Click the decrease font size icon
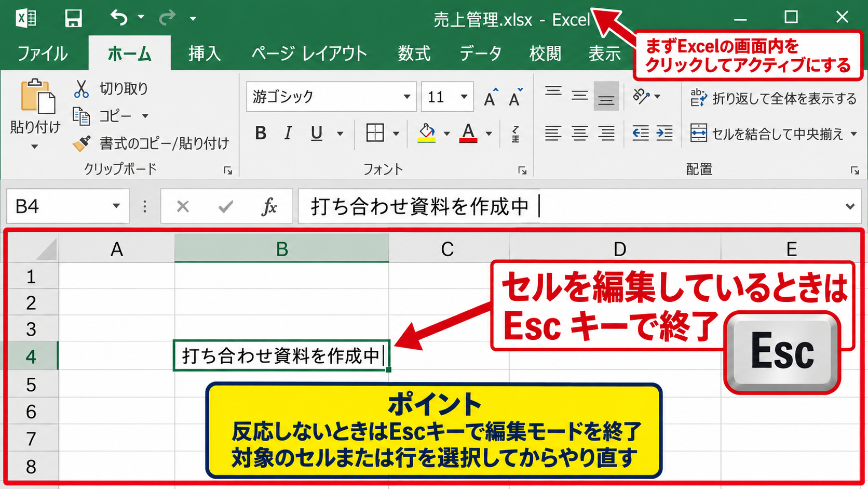The height and width of the screenshot is (489, 868). coord(516,97)
